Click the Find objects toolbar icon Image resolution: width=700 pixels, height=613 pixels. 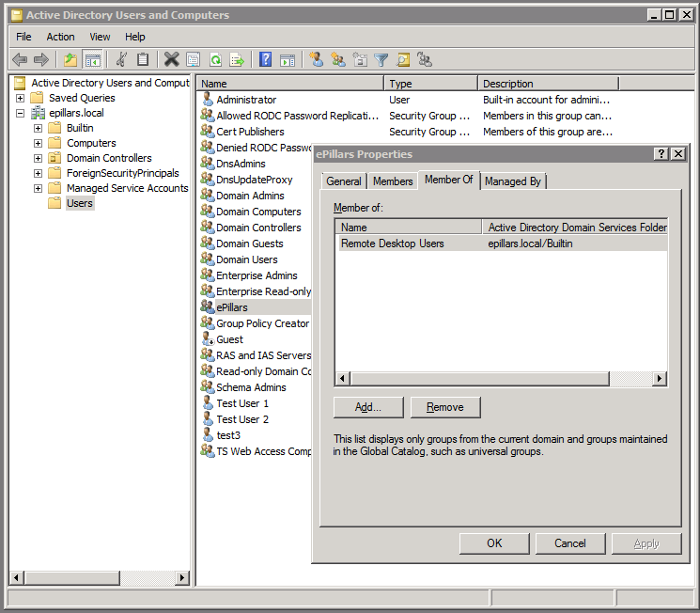click(403, 59)
